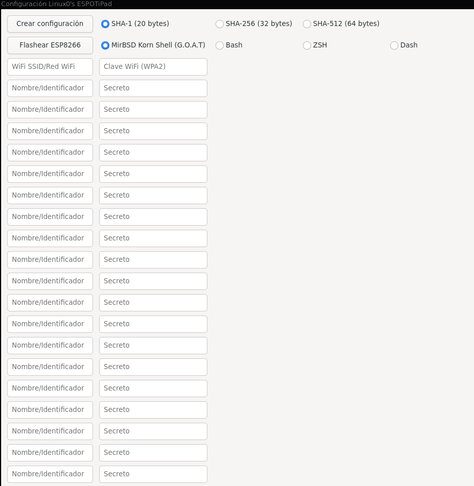Focus the Nombre/Identificador field just below WiFi SSID
This screenshot has width=474, height=486.
coord(50,88)
